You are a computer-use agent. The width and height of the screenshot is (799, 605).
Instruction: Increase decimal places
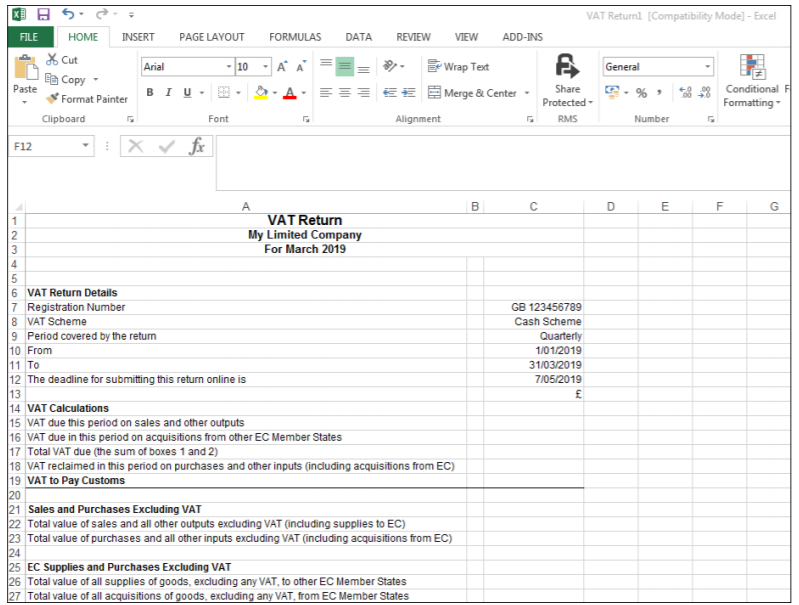coord(686,92)
